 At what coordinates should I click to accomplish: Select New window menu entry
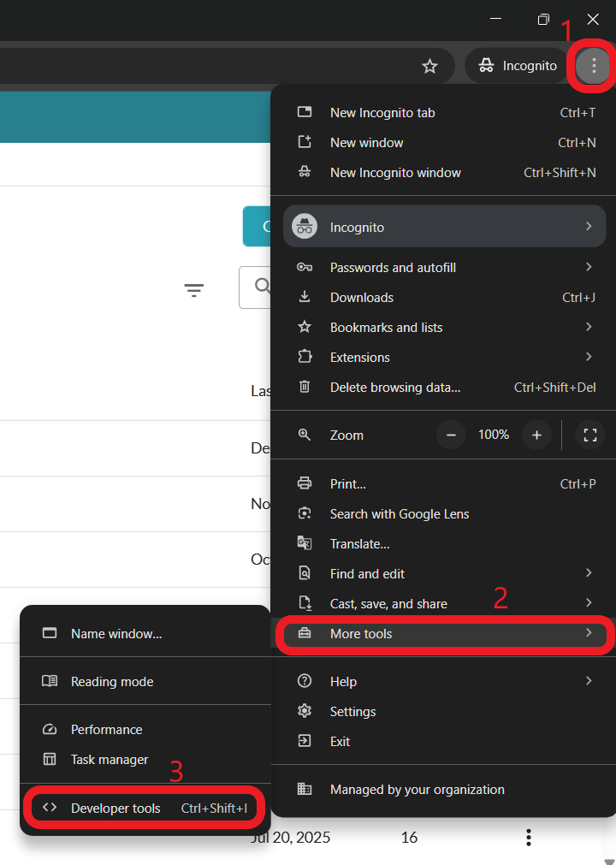444,142
